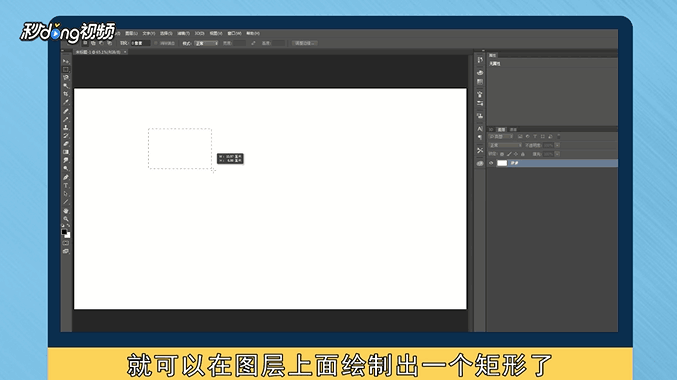Select the Brush tool

(x=66, y=120)
